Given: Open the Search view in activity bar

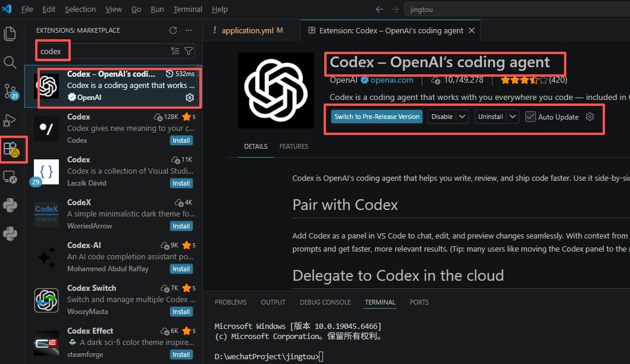Looking at the screenshot, I should tap(10, 62).
